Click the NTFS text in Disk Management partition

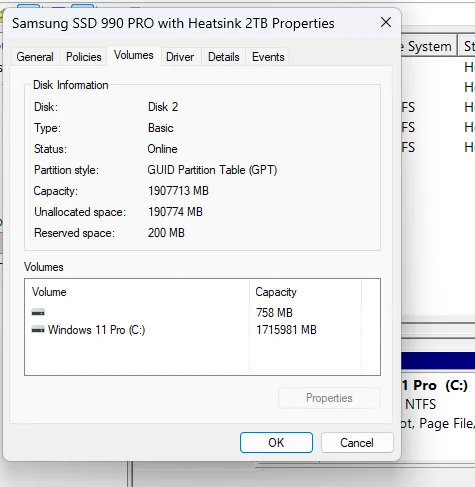[420, 404]
